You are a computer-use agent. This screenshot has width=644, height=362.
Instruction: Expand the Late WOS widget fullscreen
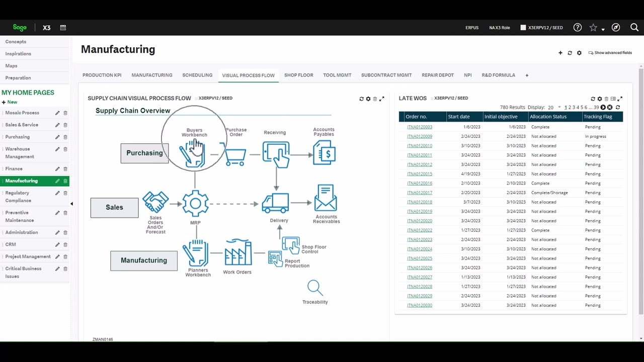click(x=620, y=99)
